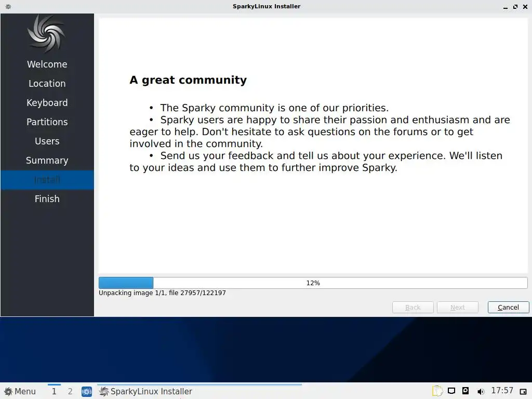Select the Summary step in sidebar
Screen dimensions: 532x399
pos(47,161)
